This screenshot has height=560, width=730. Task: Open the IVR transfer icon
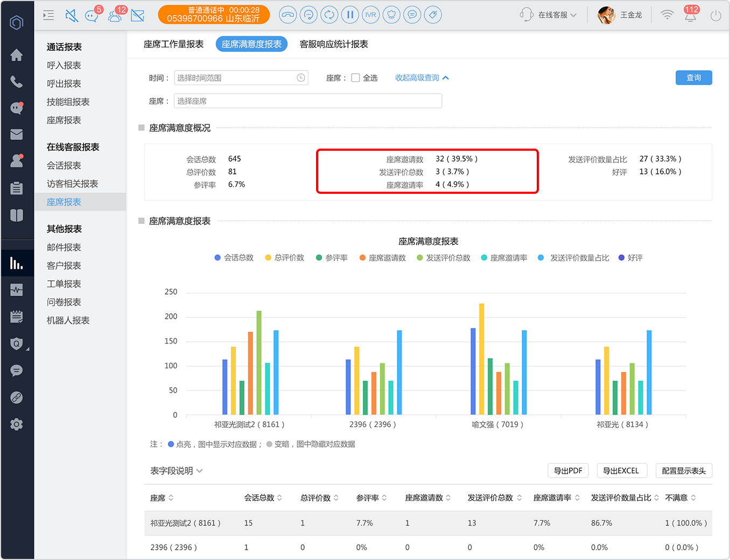click(x=371, y=15)
